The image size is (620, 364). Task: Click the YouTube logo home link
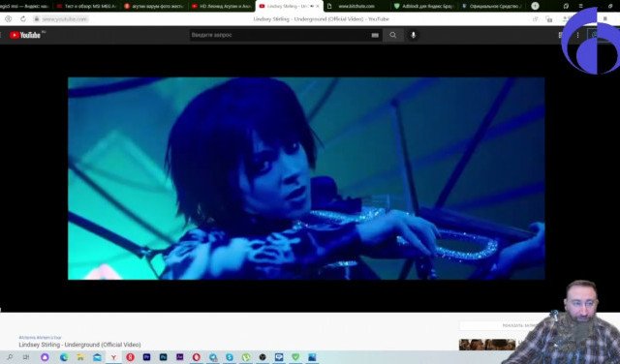pos(25,35)
